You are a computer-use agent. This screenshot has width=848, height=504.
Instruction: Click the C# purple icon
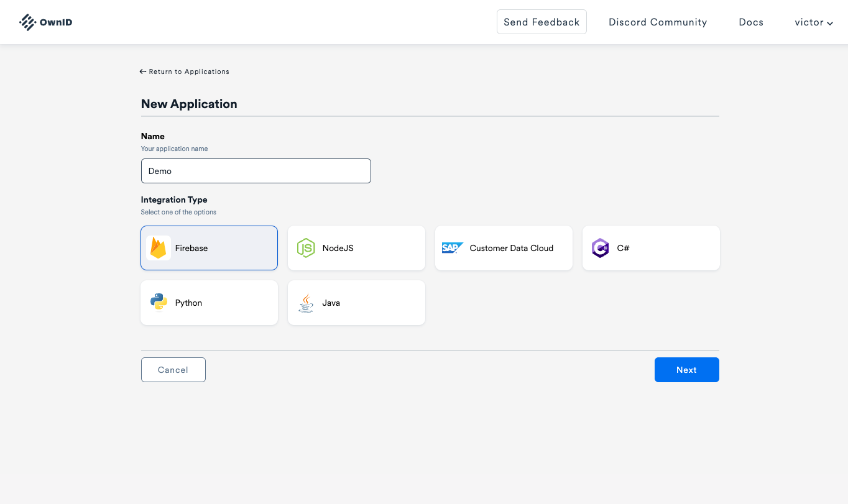click(x=600, y=248)
